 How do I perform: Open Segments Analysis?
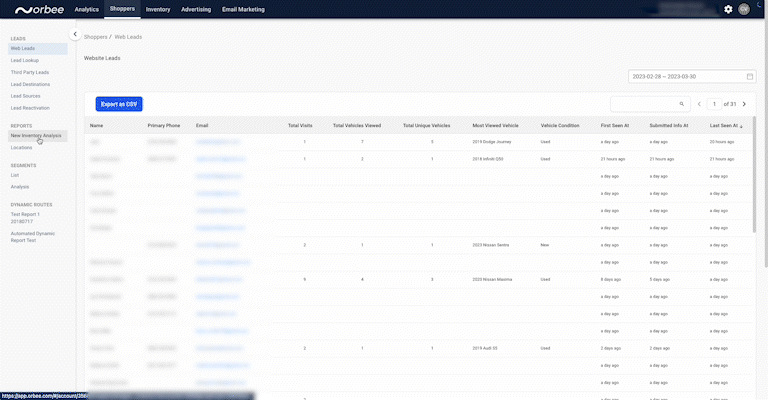[x=20, y=187]
